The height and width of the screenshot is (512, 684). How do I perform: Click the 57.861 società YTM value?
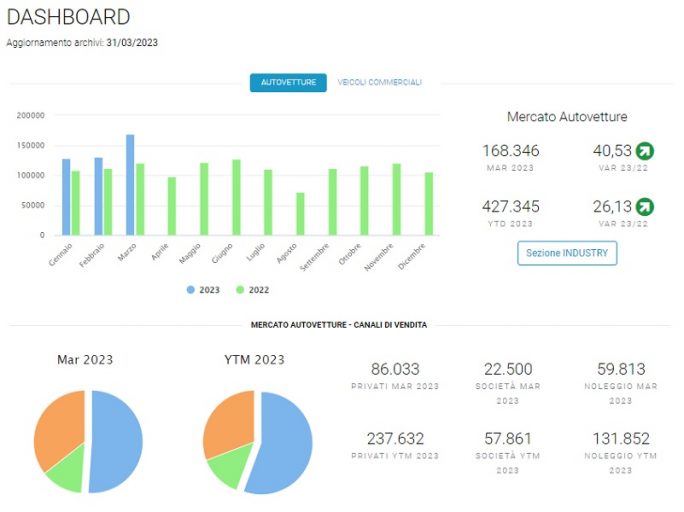click(x=508, y=439)
